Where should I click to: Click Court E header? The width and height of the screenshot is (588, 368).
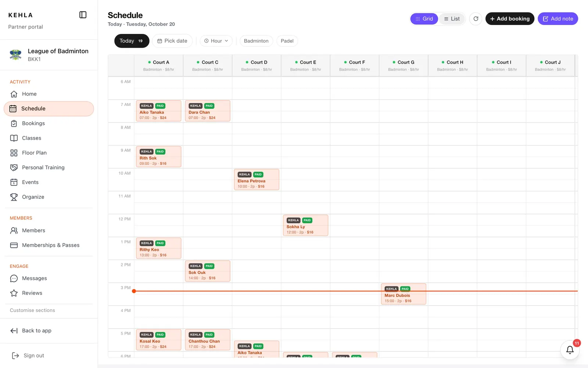[x=306, y=66]
